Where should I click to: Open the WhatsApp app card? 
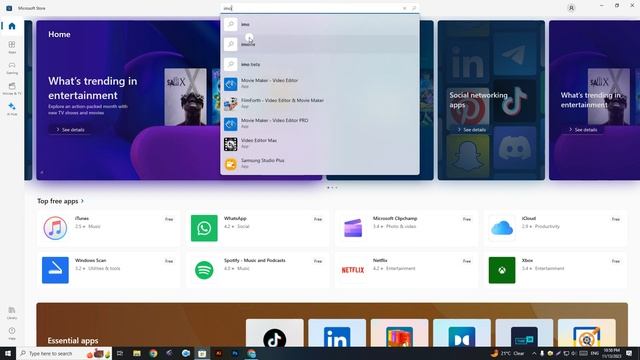pyautogui.click(x=257, y=228)
